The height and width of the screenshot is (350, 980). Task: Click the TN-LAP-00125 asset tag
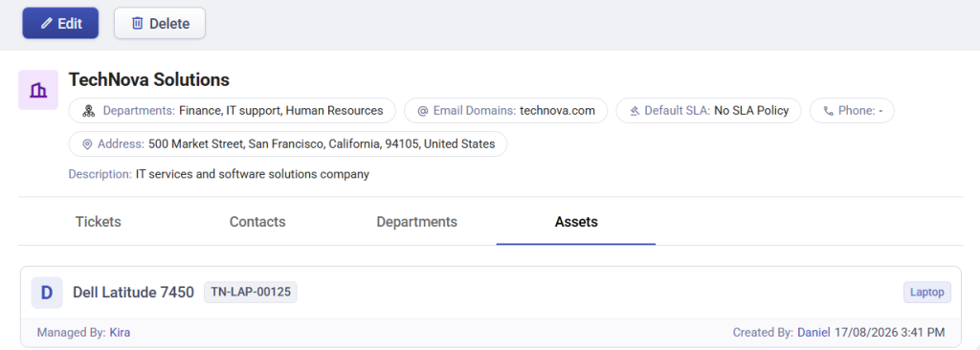tap(251, 292)
